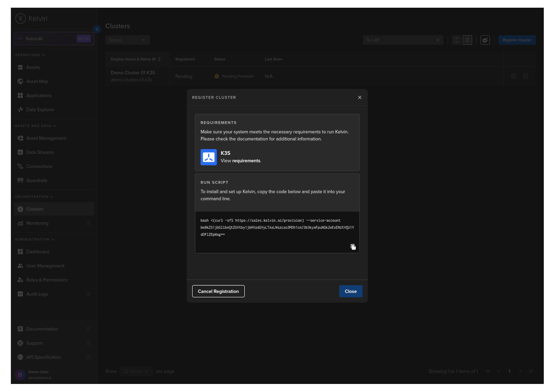
Task: Open Roles & Permissions page
Action: click(47, 280)
